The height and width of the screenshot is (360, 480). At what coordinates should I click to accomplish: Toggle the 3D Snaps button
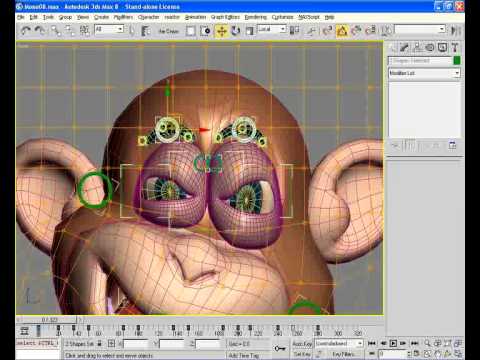327,31
